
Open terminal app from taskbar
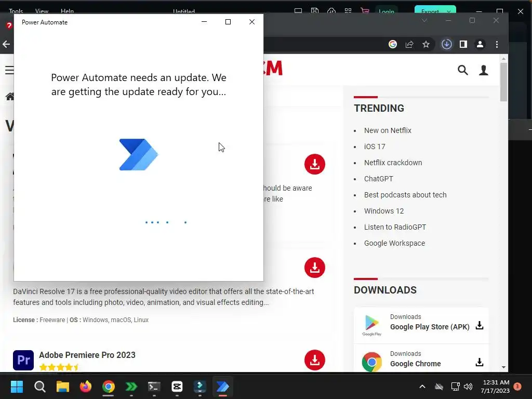point(154,387)
